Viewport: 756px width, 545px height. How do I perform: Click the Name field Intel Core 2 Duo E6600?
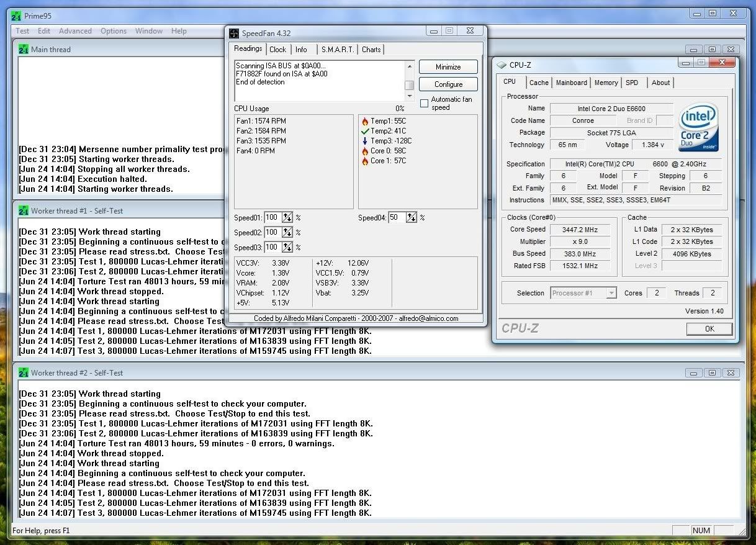pos(611,109)
